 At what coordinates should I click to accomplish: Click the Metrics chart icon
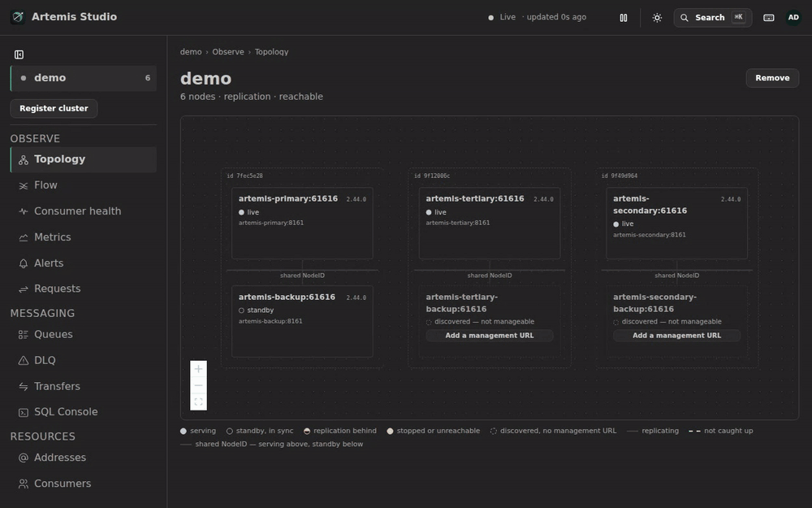[24, 237]
